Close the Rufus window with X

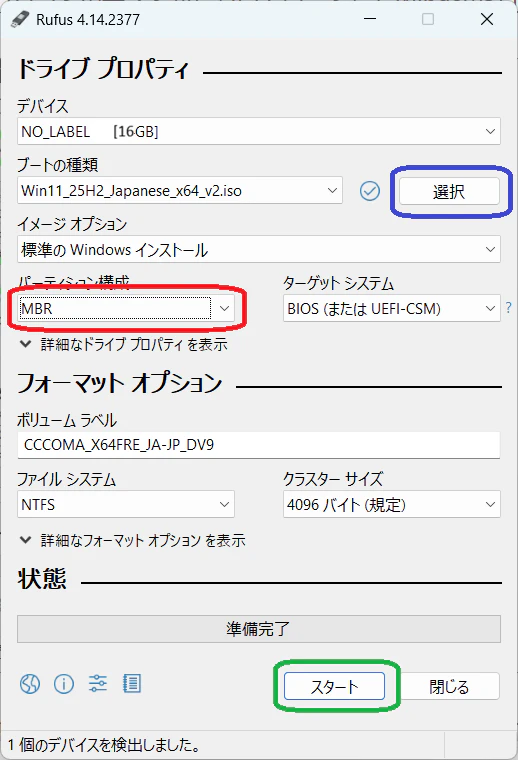pos(487,19)
